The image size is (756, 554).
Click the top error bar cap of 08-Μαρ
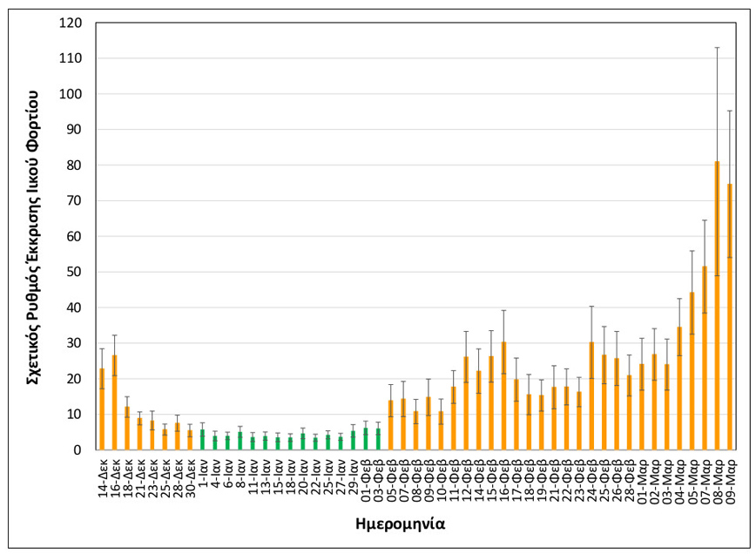click(717, 47)
